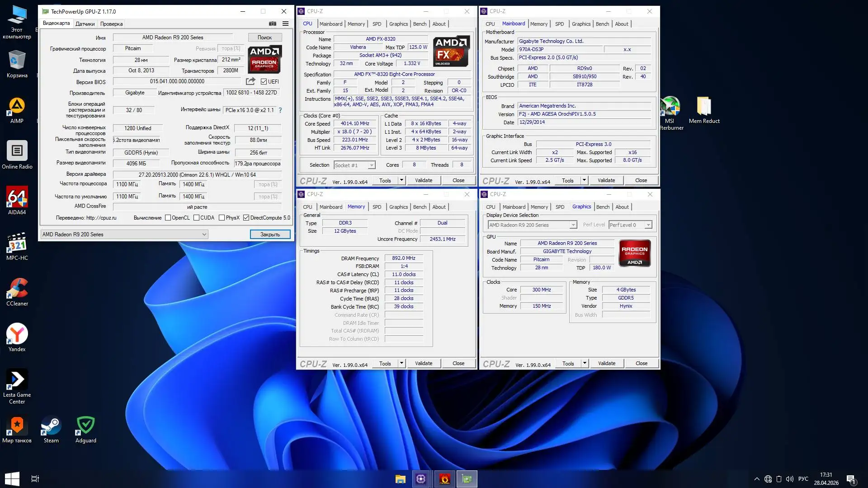Viewport: 868px width, 488px height.
Task: Expand Tools arrow in Mainboard window
Action: (584, 180)
